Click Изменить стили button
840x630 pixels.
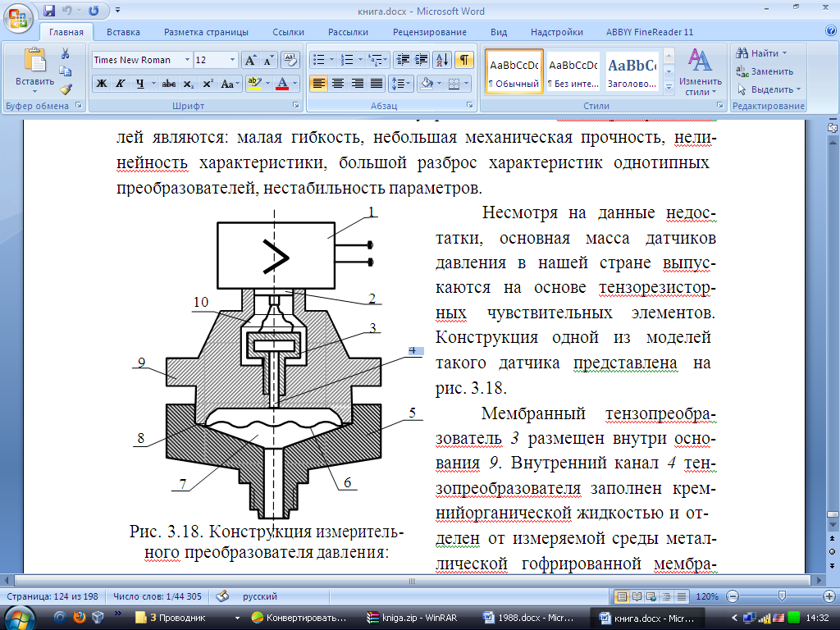point(701,72)
